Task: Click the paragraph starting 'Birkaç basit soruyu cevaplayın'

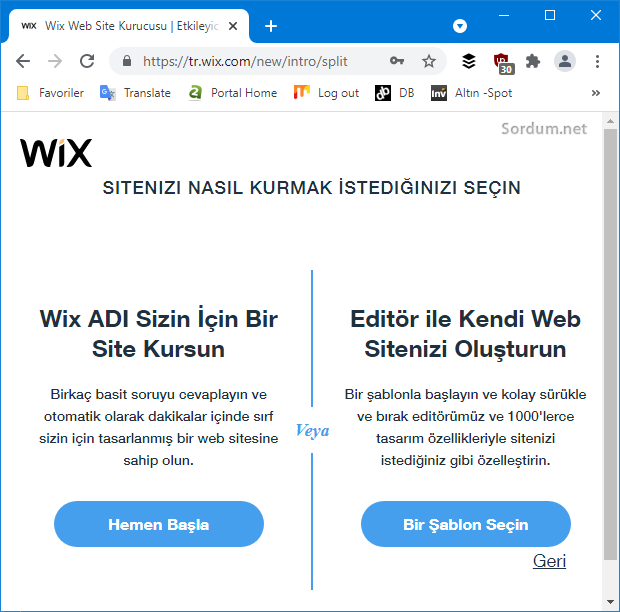Action: [159, 427]
